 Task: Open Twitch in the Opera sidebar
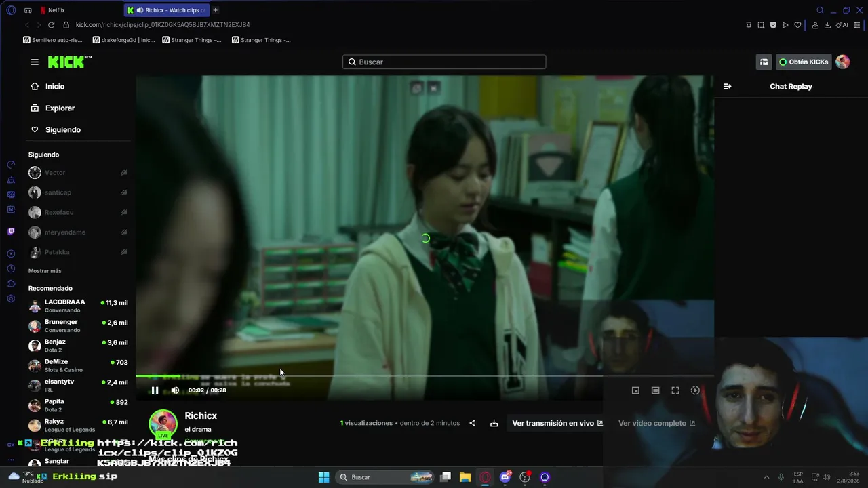(11, 231)
